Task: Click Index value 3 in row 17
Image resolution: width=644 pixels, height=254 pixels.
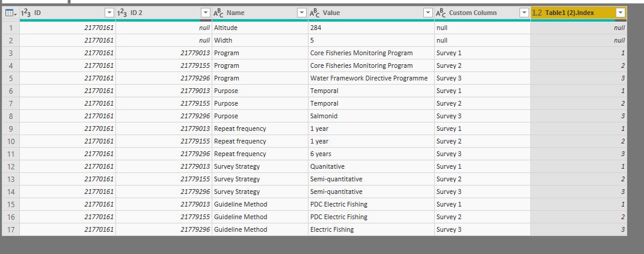Action: coord(578,230)
